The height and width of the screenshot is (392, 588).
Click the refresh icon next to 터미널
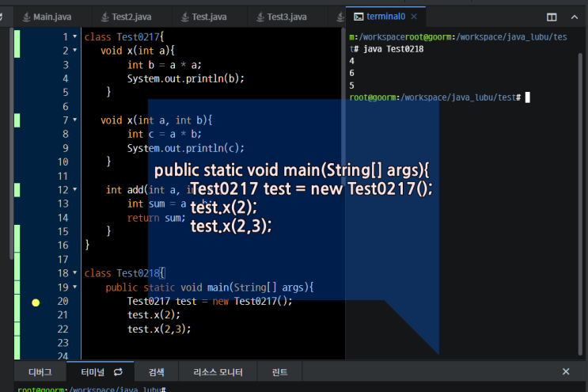click(x=118, y=372)
